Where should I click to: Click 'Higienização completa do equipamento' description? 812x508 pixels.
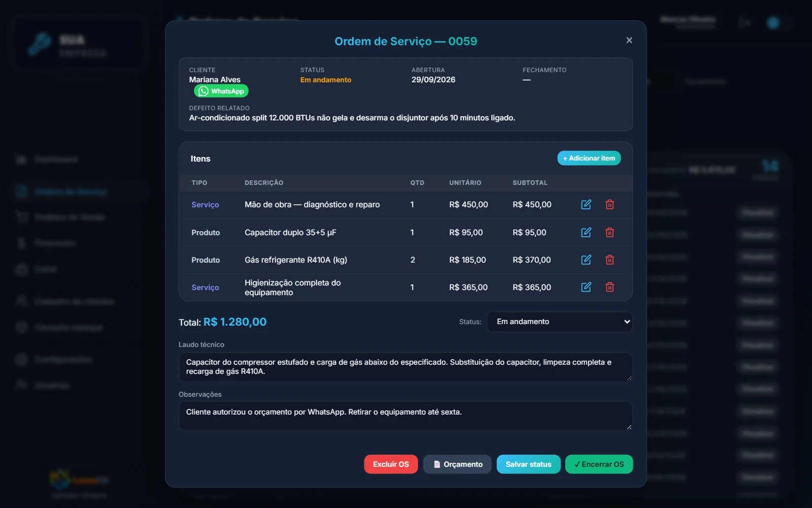293,288
